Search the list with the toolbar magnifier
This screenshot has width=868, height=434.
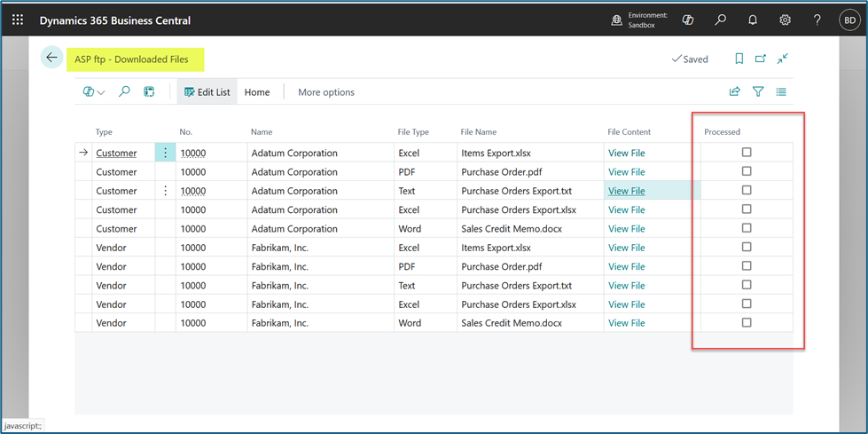coord(124,92)
